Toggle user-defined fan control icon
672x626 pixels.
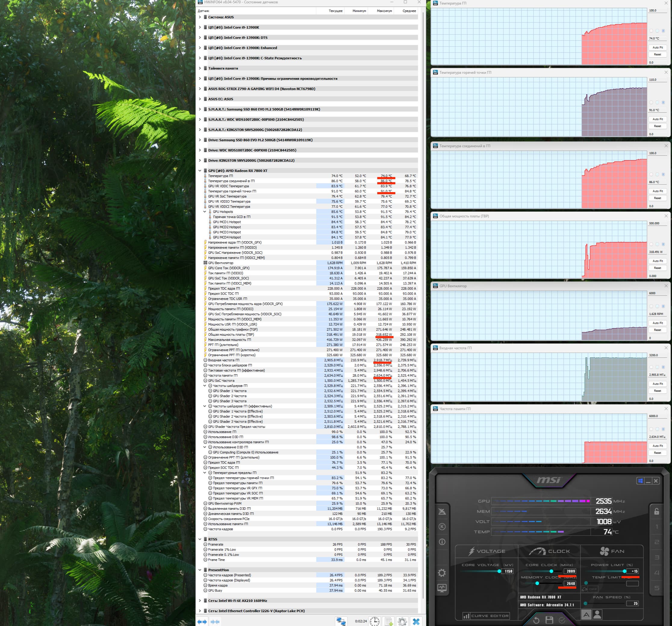click(597, 615)
